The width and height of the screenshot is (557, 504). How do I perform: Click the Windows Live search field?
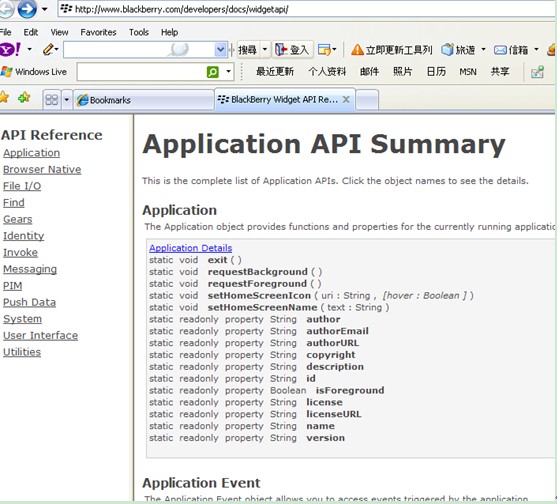pos(141,72)
